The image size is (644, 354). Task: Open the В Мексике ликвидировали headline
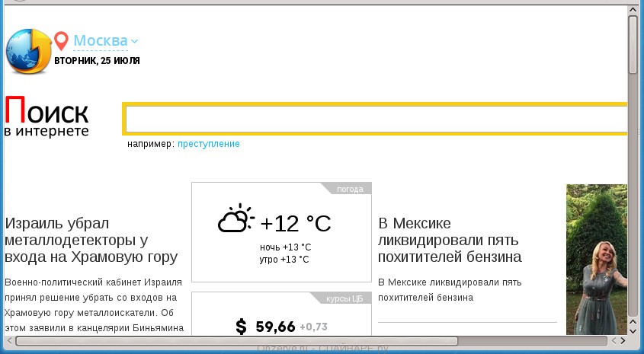(x=450, y=240)
